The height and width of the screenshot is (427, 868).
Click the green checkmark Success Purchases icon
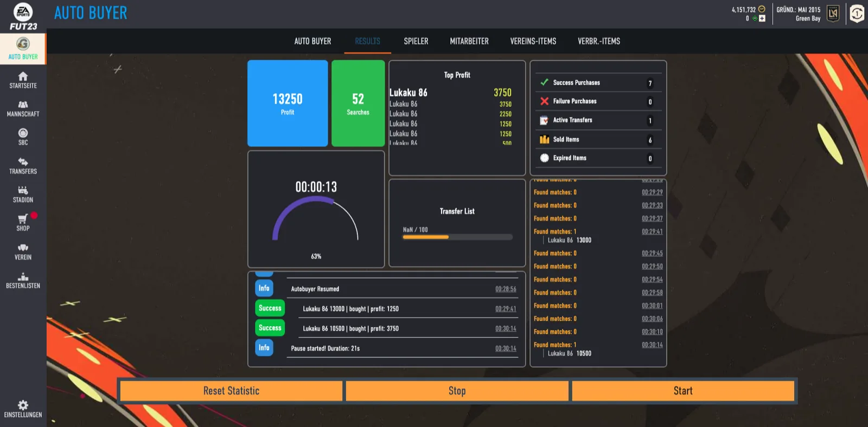point(544,82)
